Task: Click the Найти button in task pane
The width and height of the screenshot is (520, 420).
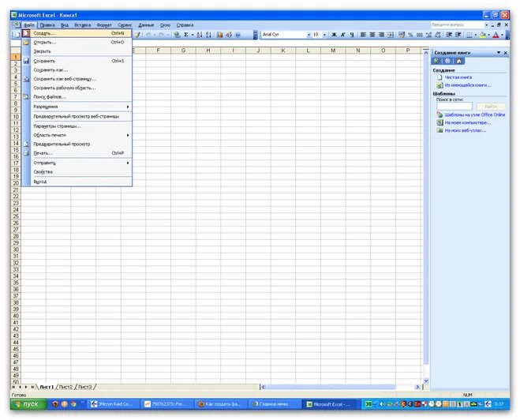Action: (491, 107)
